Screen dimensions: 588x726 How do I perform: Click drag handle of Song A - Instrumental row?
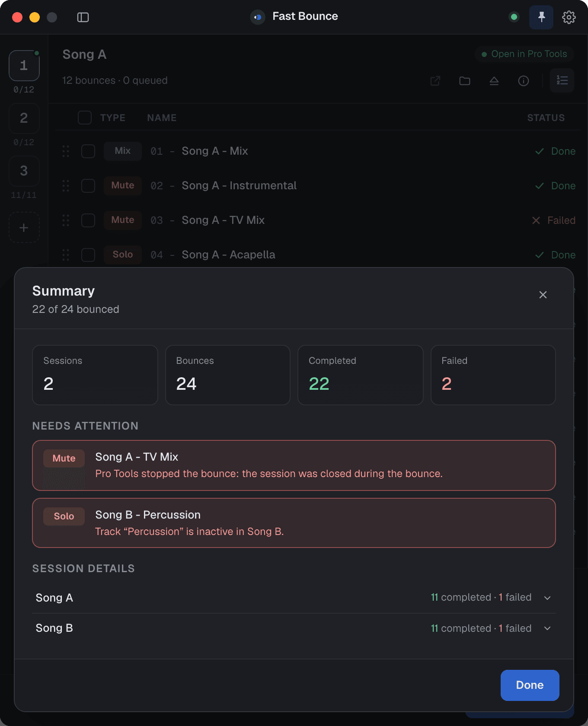(66, 186)
